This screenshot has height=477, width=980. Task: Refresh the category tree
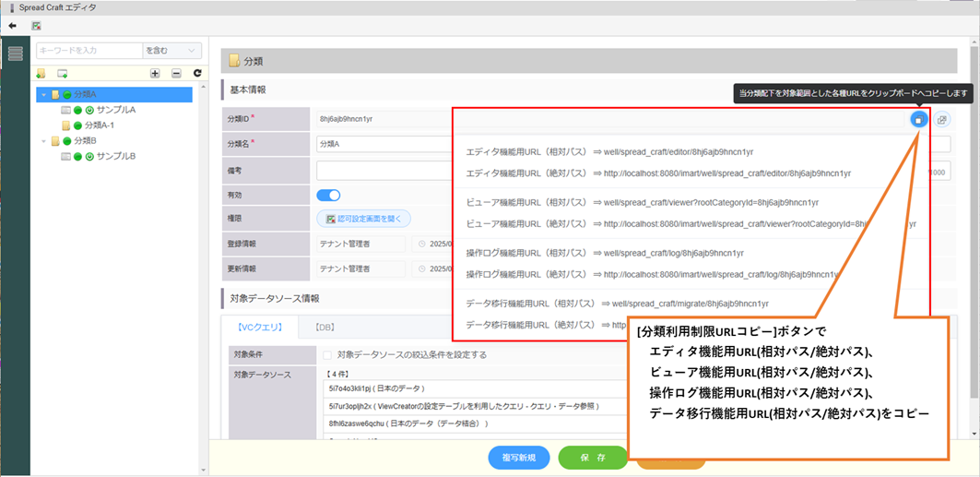pyautogui.click(x=196, y=73)
